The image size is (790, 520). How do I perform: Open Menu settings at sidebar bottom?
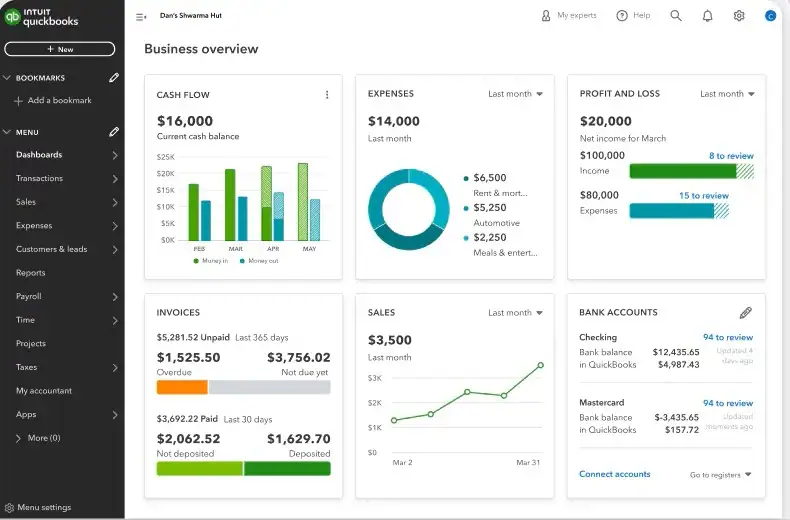point(44,507)
